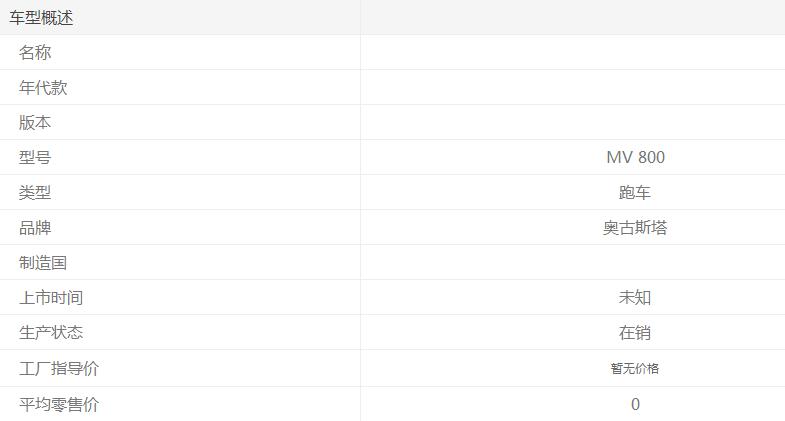Click the MV 800 model value
The width and height of the screenshot is (785, 421).
pos(635,157)
